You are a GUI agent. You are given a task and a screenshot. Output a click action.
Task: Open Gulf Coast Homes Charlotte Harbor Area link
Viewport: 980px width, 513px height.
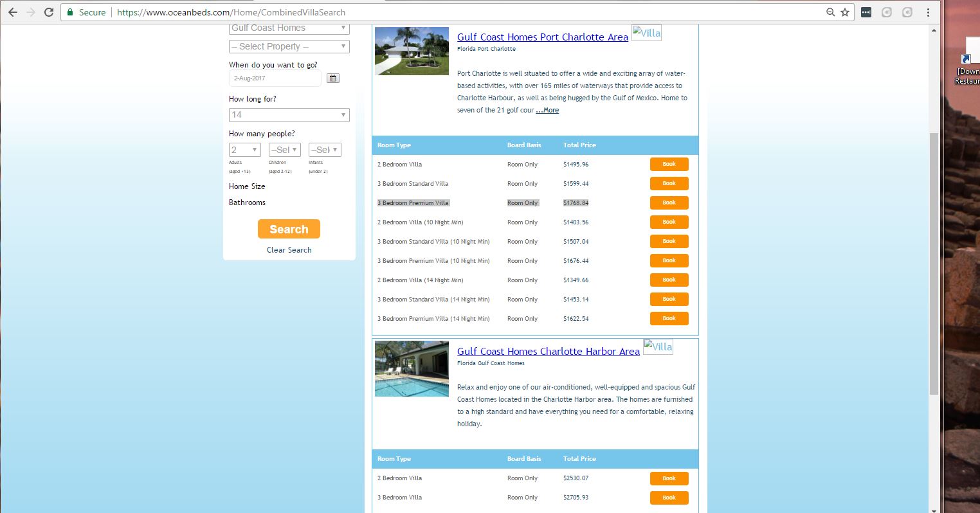(x=549, y=352)
